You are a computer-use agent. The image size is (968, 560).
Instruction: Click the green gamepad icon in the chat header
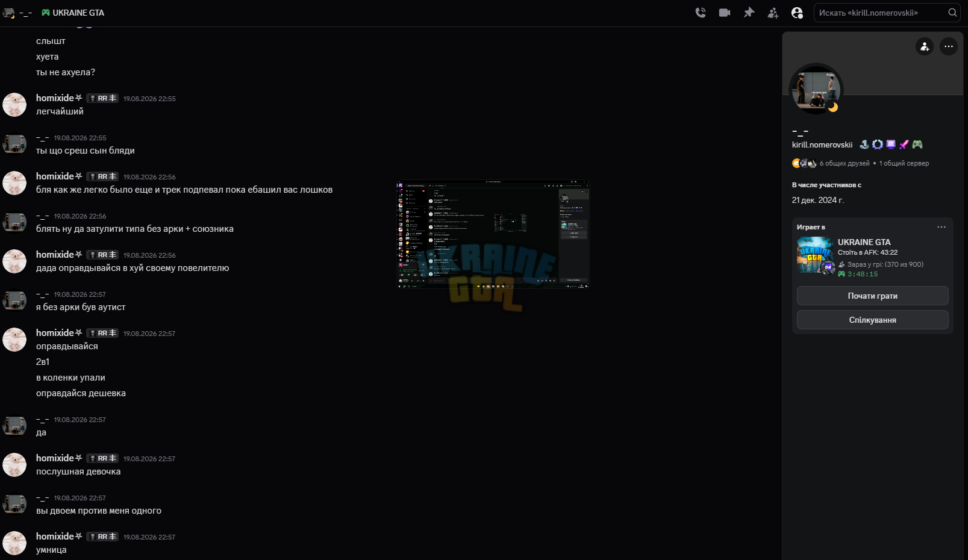click(46, 13)
